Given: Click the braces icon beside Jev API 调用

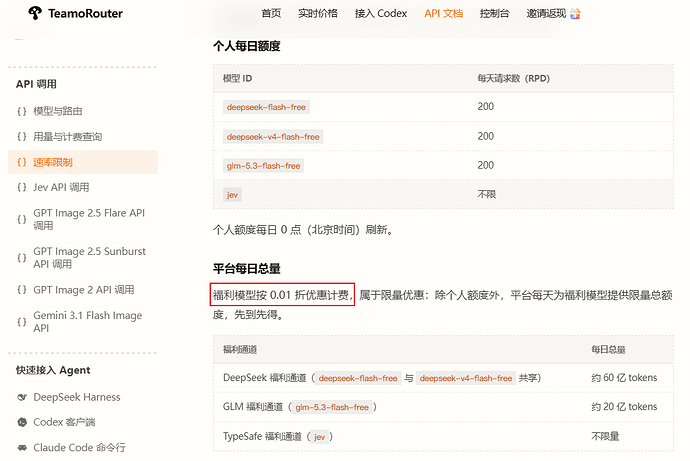Looking at the screenshot, I should coord(22,187).
